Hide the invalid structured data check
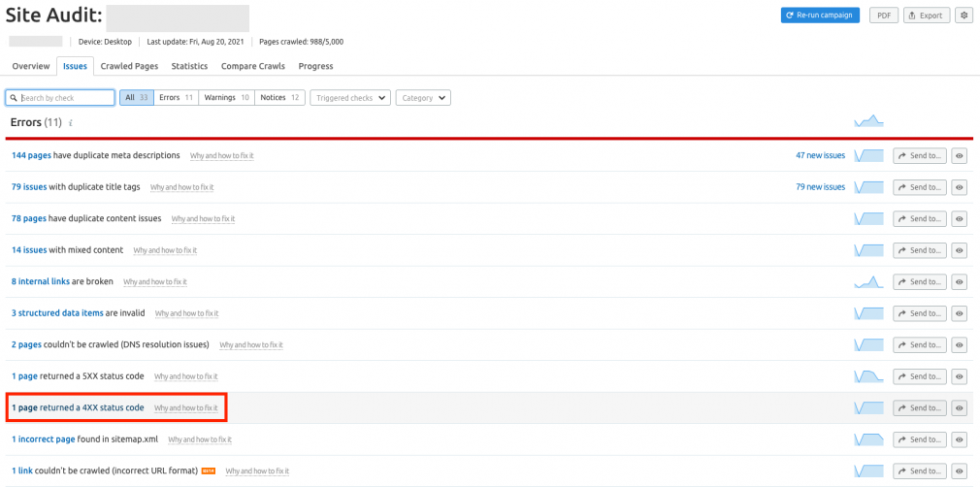Viewport: 980px width, 487px height. 959,313
